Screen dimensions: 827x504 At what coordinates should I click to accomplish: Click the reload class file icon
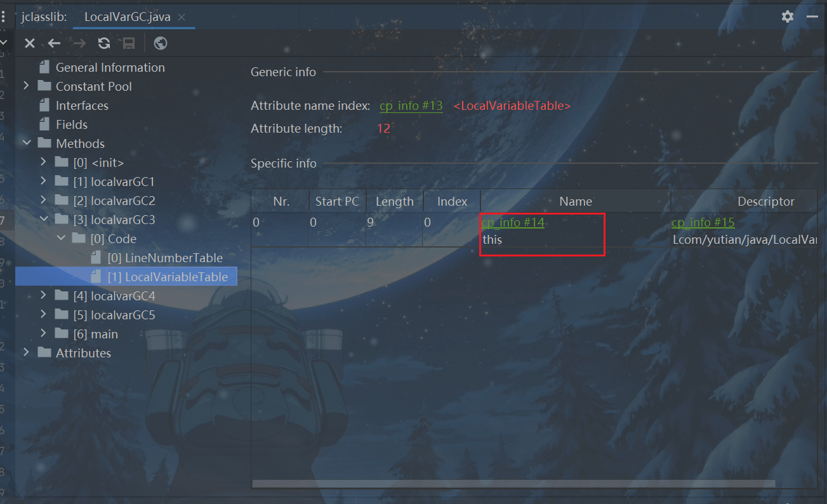click(x=104, y=43)
